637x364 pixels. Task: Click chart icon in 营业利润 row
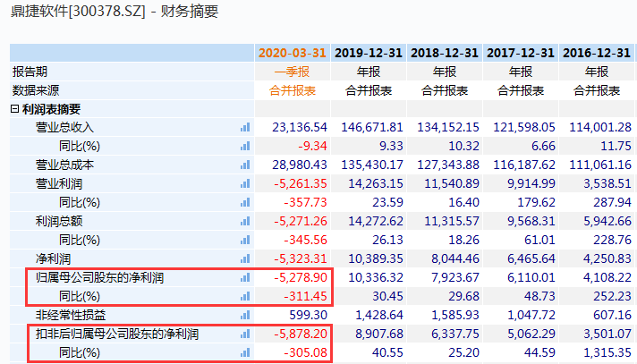pyautogui.click(x=244, y=183)
